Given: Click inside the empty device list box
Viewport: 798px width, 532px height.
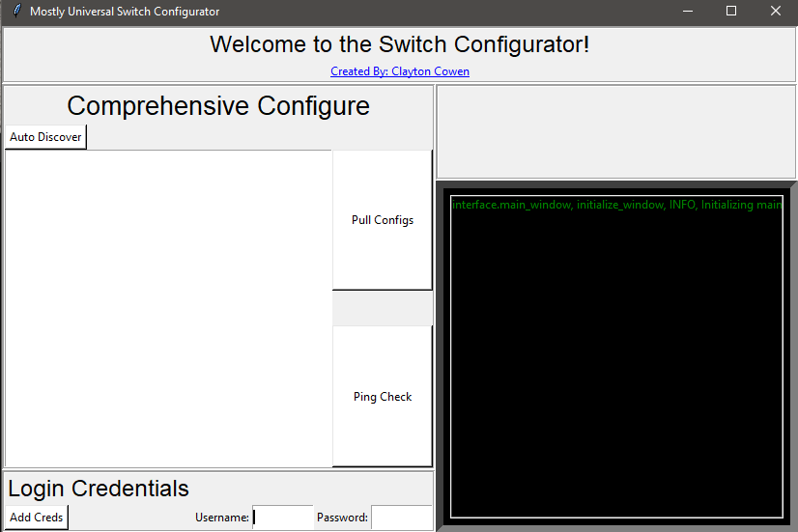Looking at the screenshot, I should pyautogui.click(x=168, y=308).
